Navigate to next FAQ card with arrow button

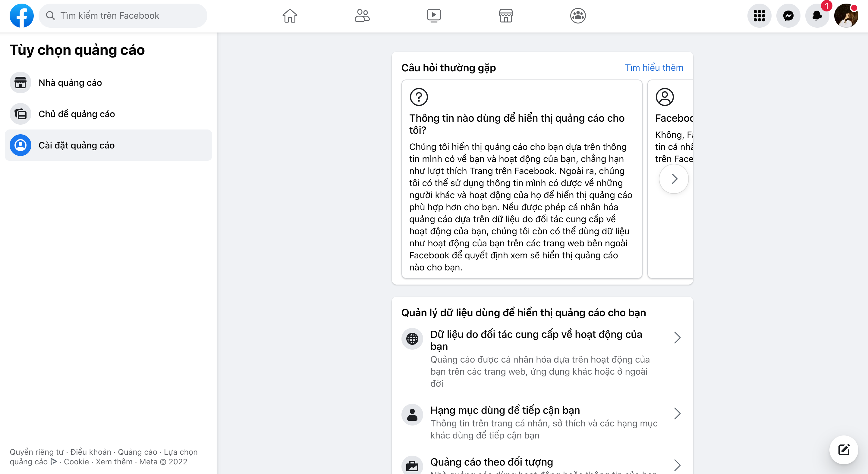click(x=674, y=179)
